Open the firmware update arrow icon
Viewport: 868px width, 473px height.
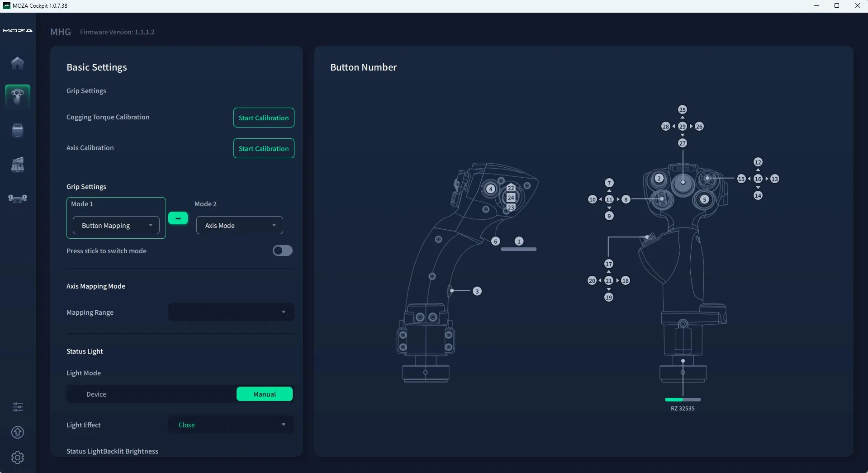pyautogui.click(x=18, y=432)
